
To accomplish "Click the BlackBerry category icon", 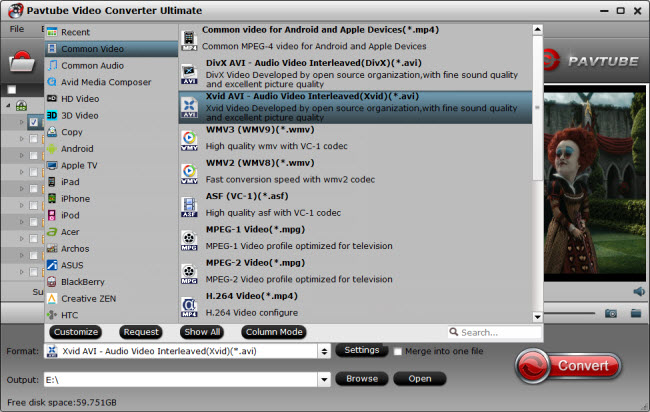I will pyautogui.click(x=52, y=282).
